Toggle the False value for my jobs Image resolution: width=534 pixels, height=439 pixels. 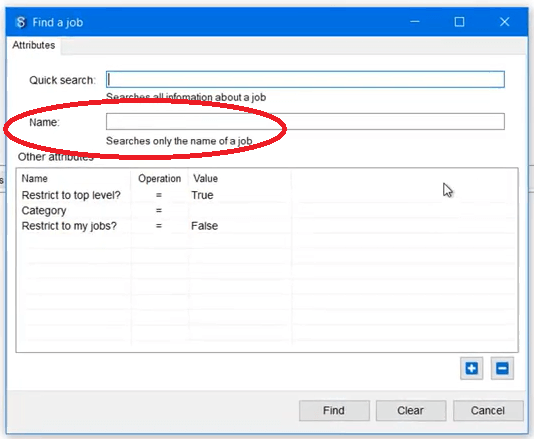point(204,226)
